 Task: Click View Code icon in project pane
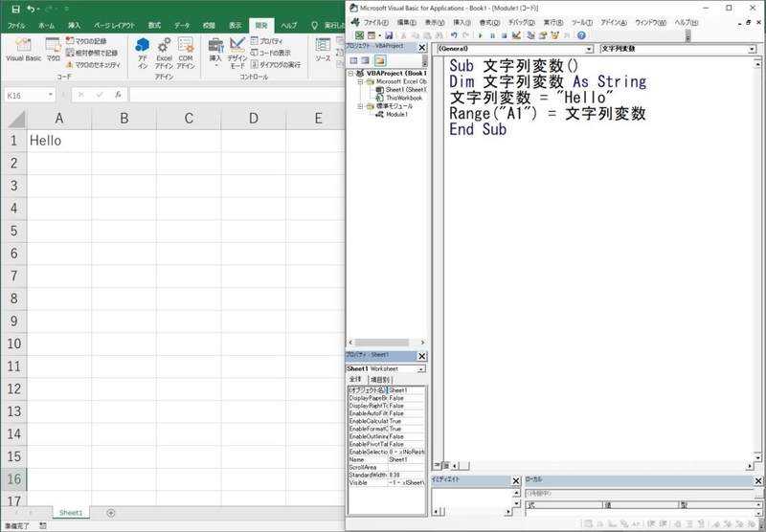[x=353, y=60]
